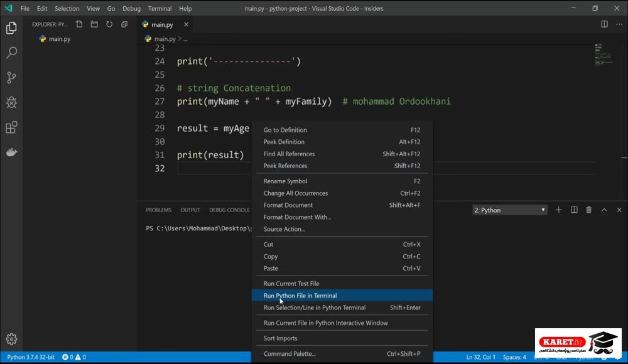The width and height of the screenshot is (628, 364).
Task: Click the print(result) code line
Action: 210,155
